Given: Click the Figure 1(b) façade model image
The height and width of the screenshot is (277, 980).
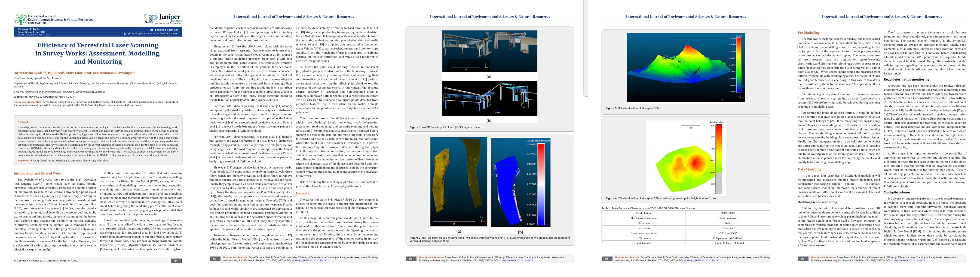Looking at the screenshot, I should [490, 98].
